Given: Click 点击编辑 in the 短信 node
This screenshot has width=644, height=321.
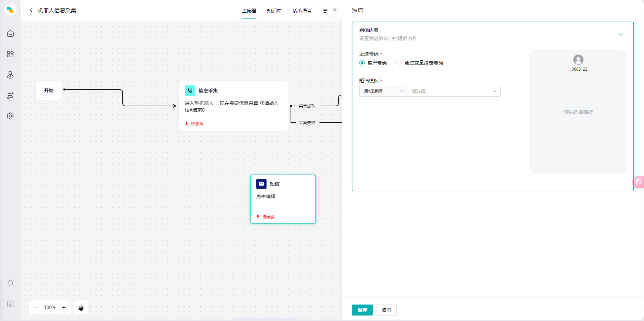Looking at the screenshot, I should (266, 197).
